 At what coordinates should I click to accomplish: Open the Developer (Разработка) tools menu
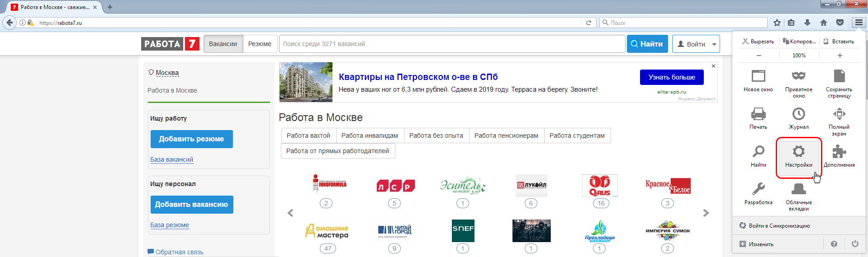click(x=758, y=193)
